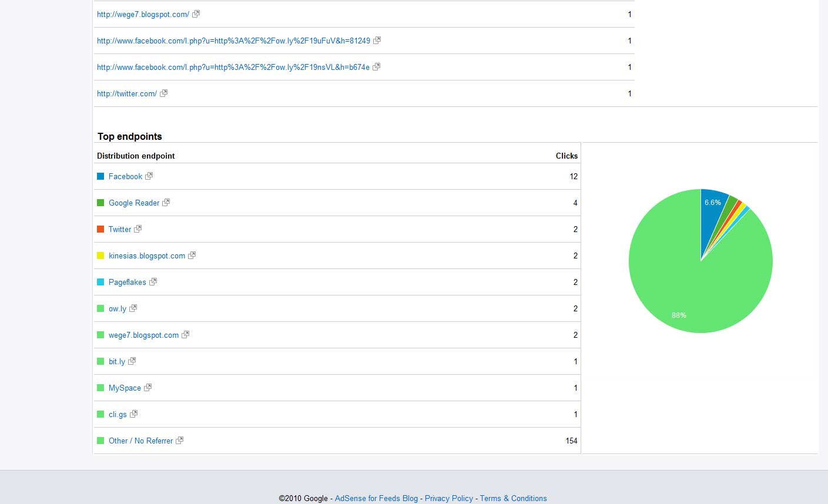
Task: Visit the AdSense for Feeds Blog link
Action: [x=376, y=498]
